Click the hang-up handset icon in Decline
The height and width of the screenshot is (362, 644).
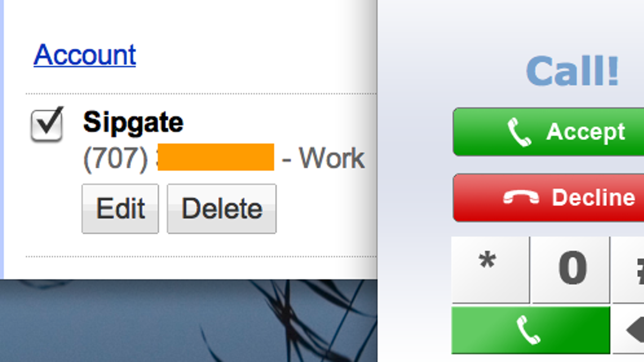[521, 198]
